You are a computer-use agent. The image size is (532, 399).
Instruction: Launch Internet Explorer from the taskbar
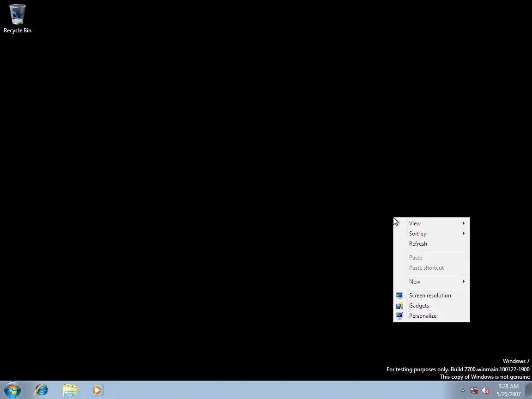point(42,390)
